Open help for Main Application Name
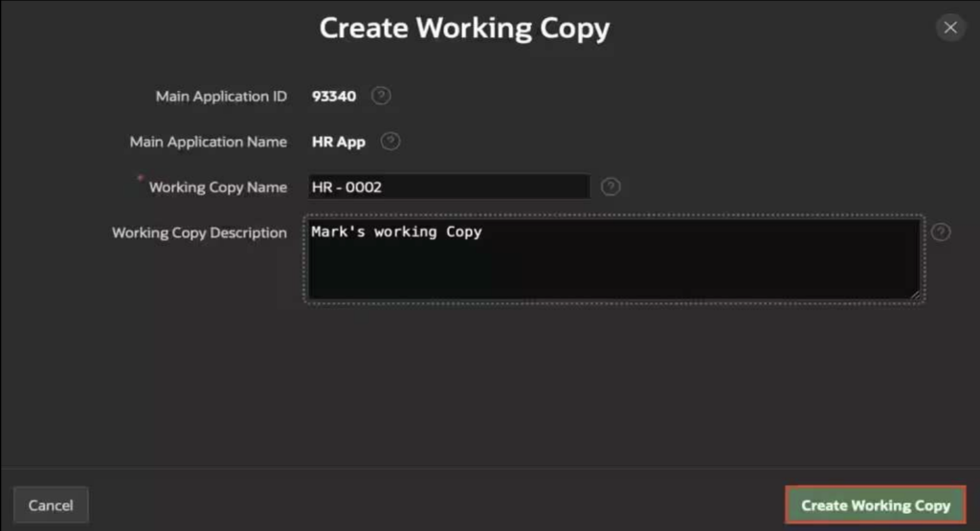Viewport: 980px width, 531px height. point(390,142)
